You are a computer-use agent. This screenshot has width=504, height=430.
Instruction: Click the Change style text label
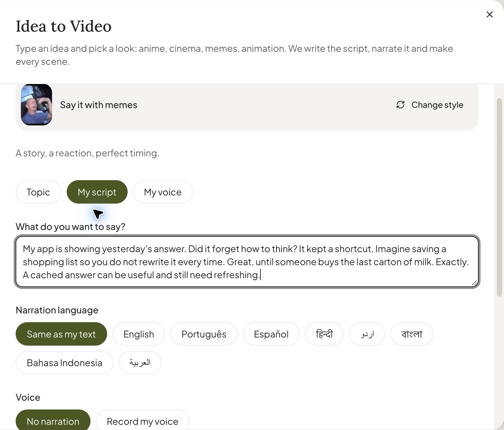coord(437,105)
